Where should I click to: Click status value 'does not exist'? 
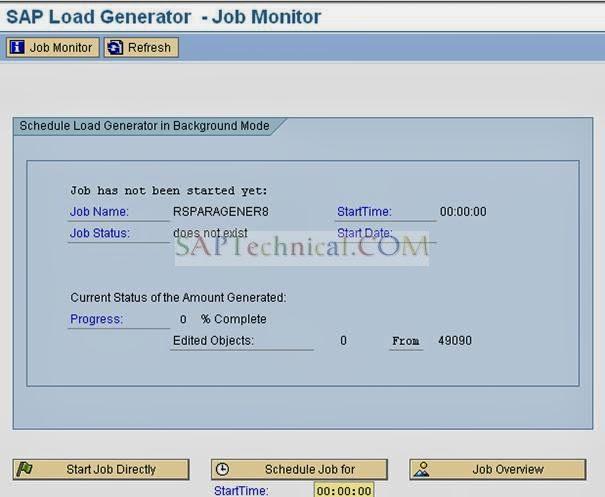coord(210,233)
